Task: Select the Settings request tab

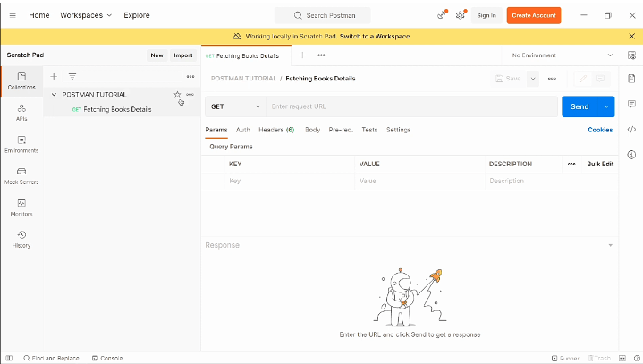Action: [x=398, y=130]
